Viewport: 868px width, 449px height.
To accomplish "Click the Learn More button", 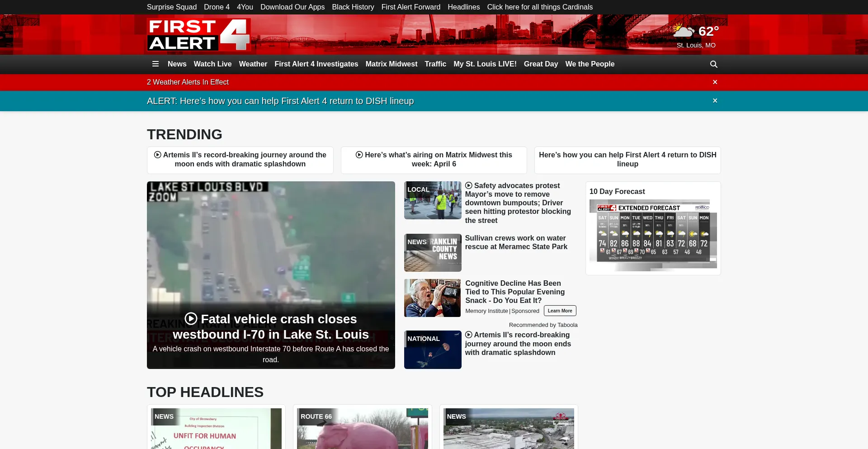I will click(560, 311).
